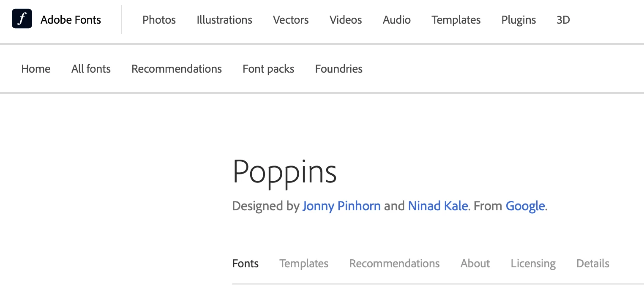Navigate to Videos

point(346,20)
